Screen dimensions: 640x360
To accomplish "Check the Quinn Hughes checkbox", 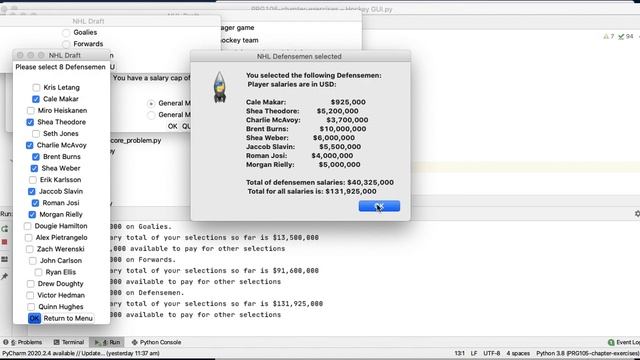I will pos(31,307).
